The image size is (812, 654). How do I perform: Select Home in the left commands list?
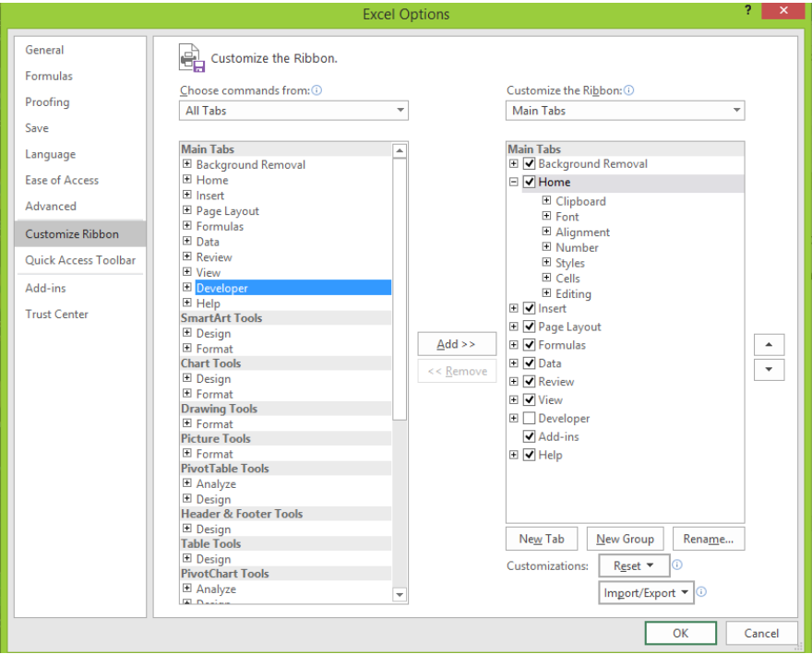pos(212,180)
